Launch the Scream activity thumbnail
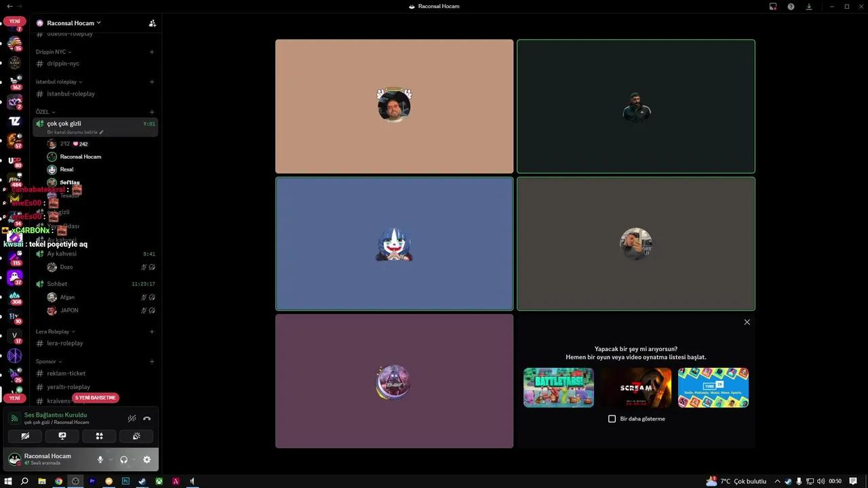 tap(635, 388)
